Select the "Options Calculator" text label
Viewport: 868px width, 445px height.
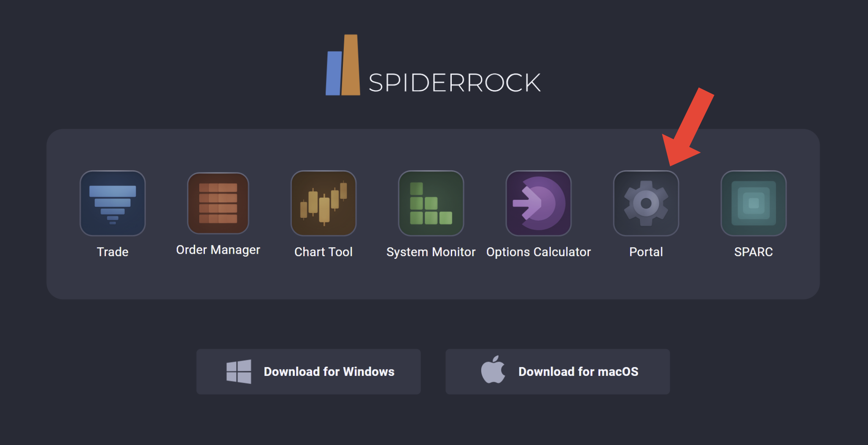click(538, 252)
